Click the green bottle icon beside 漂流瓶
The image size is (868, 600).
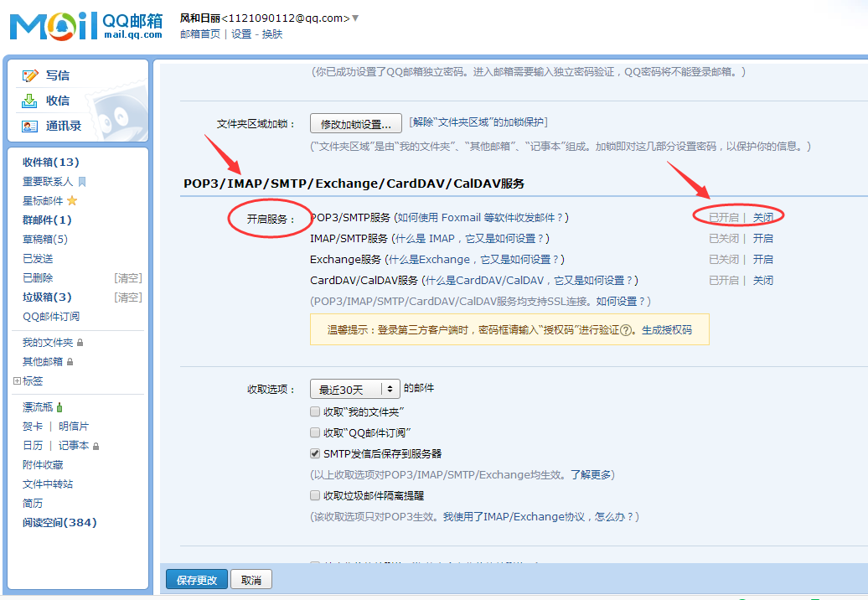coord(59,407)
